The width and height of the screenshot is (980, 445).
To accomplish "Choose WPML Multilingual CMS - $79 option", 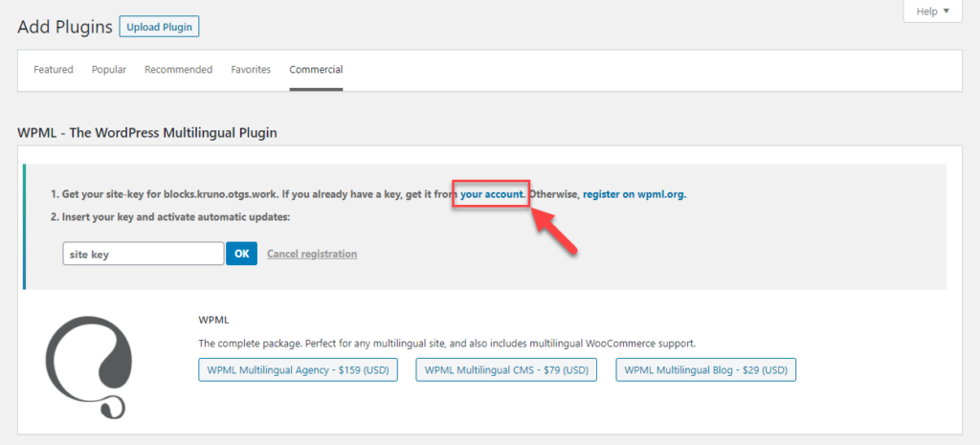I will 506,370.
